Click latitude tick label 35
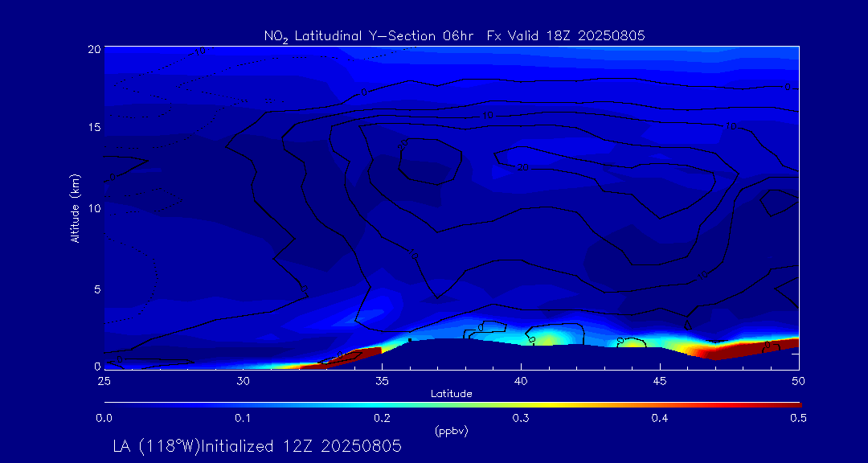This screenshot has height=463, width=868. (382, 381)
